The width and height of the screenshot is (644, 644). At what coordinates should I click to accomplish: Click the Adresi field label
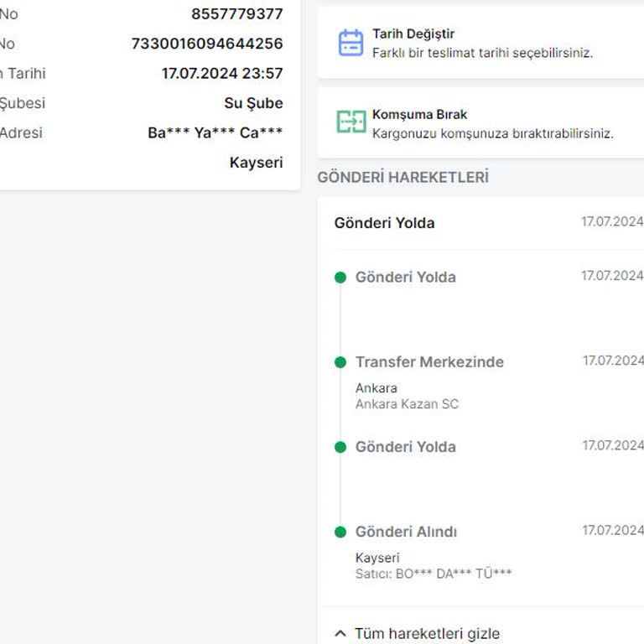21,132
